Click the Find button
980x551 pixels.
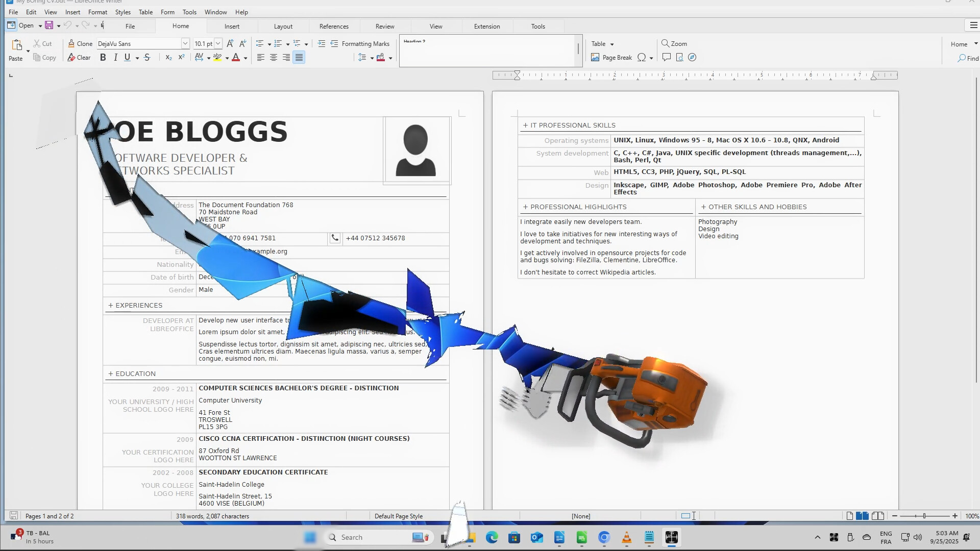[968, 58]
